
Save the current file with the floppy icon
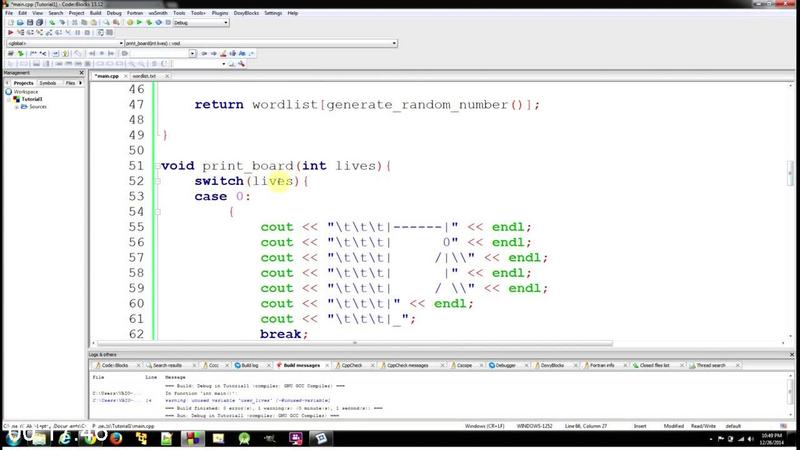(30, 22)
